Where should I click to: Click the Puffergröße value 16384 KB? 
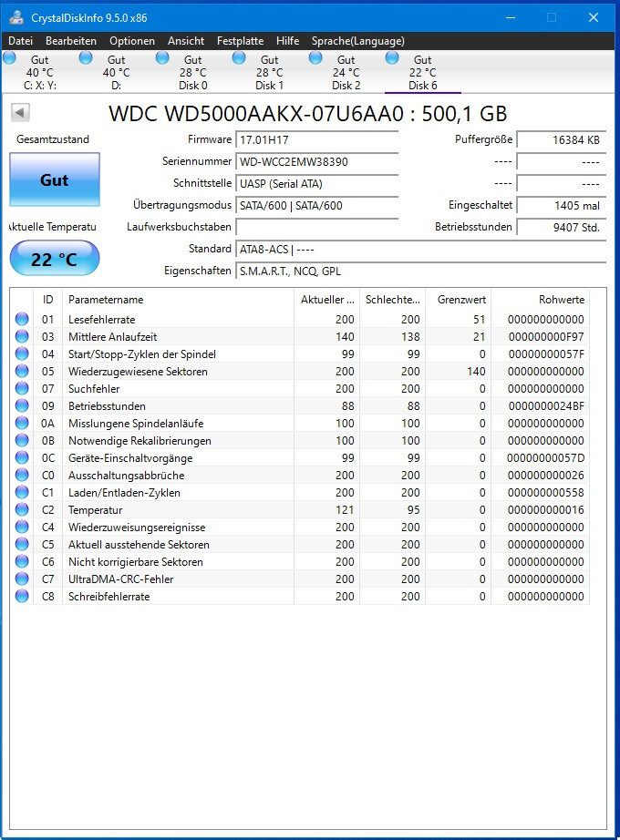pyautogui.click(x=562, y=139)
